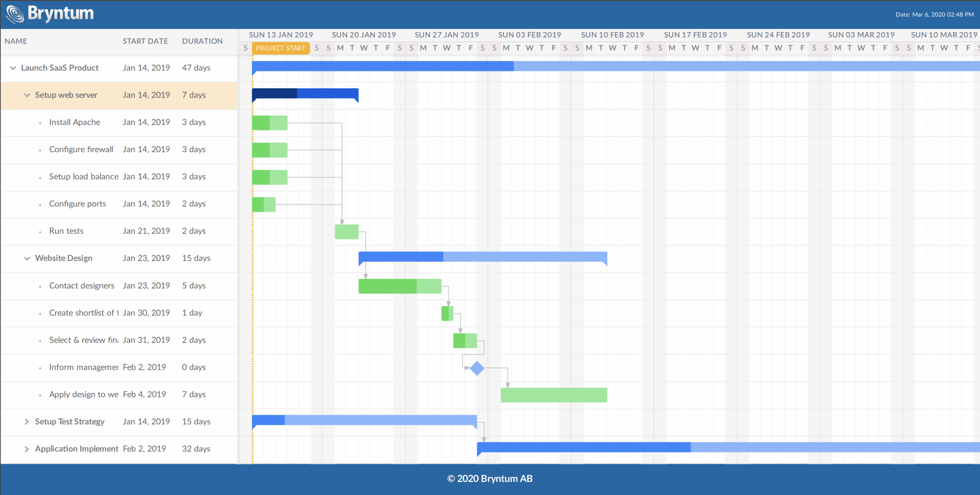Click the NAME column header
Screen dimensions: 980x495
[17, 41]
